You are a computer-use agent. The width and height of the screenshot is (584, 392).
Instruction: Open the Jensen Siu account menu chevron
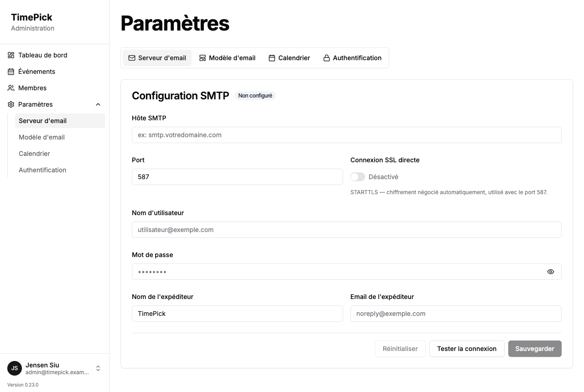click(x=98, y=368)
